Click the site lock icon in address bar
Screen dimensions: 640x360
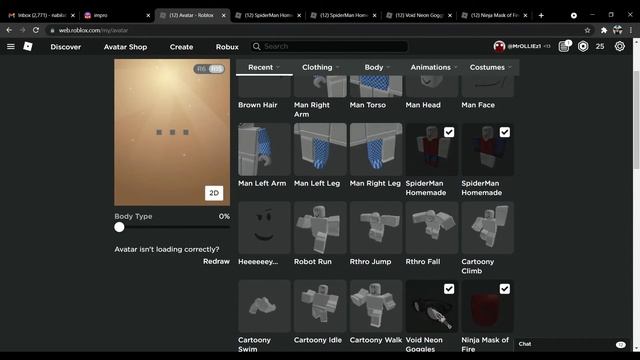pos(52,30)
